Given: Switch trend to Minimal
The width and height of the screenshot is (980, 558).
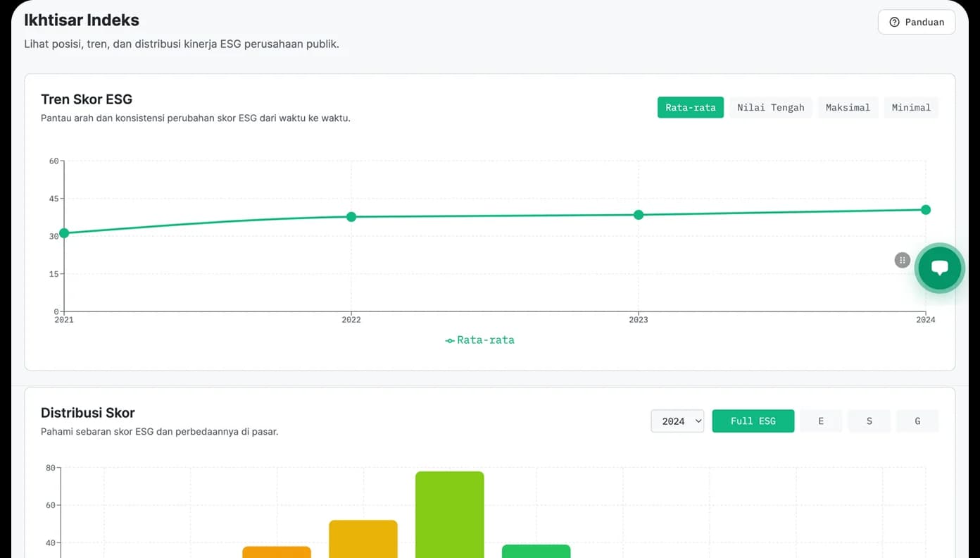Looking at the screenshot, I should click(x=911, y=107).
